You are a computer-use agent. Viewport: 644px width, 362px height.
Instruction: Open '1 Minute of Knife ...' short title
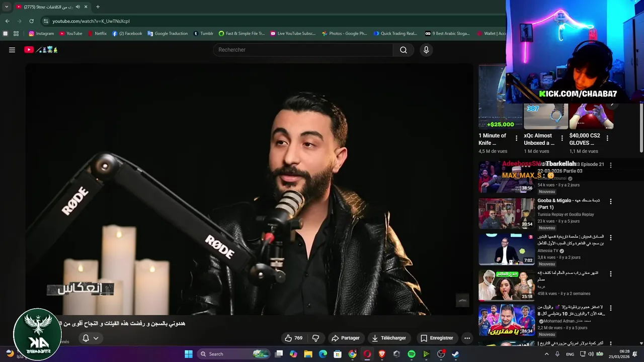pyautogui.click(x=493, y=139)
